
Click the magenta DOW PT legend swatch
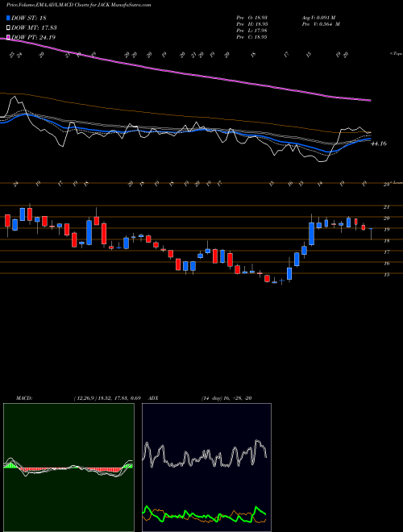click(x=8, y=37)
